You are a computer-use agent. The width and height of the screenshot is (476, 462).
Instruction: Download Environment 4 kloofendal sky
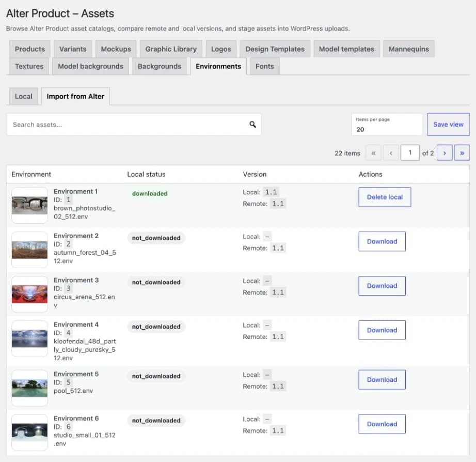[382, 330]
